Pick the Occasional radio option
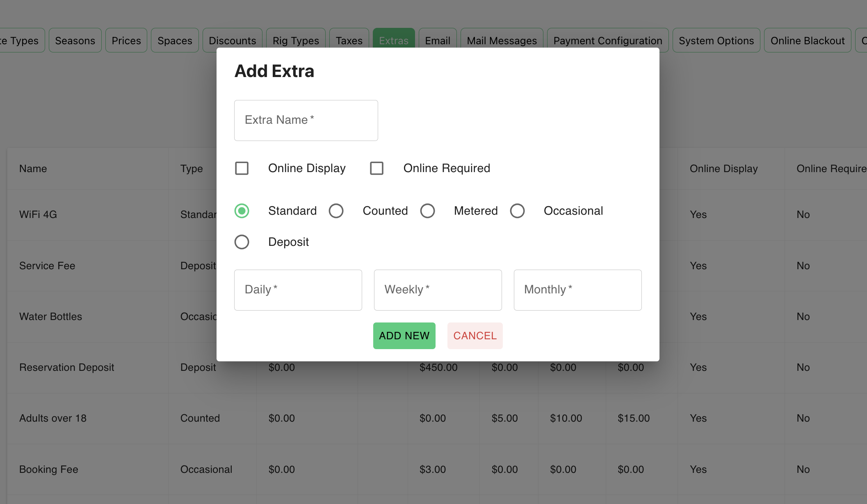The height and width of the screenshot is (504, 867). click(x=517, y=211)
